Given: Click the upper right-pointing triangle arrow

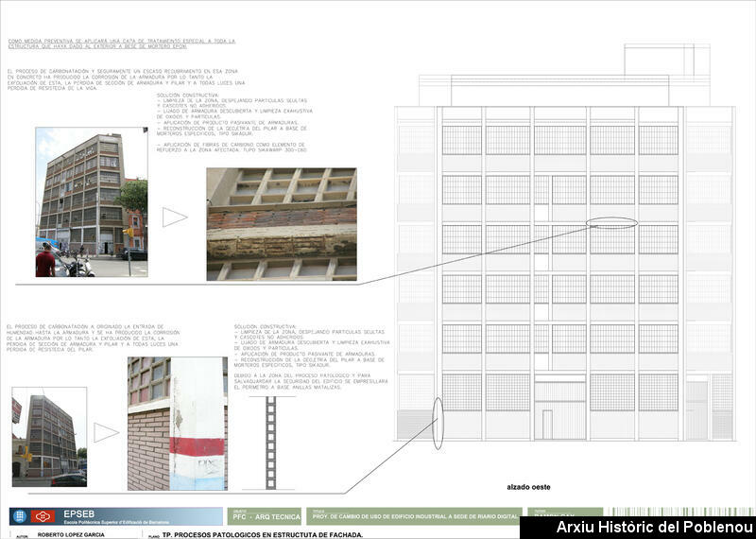Looking at the screenshot, I should (x=175, y=217).
